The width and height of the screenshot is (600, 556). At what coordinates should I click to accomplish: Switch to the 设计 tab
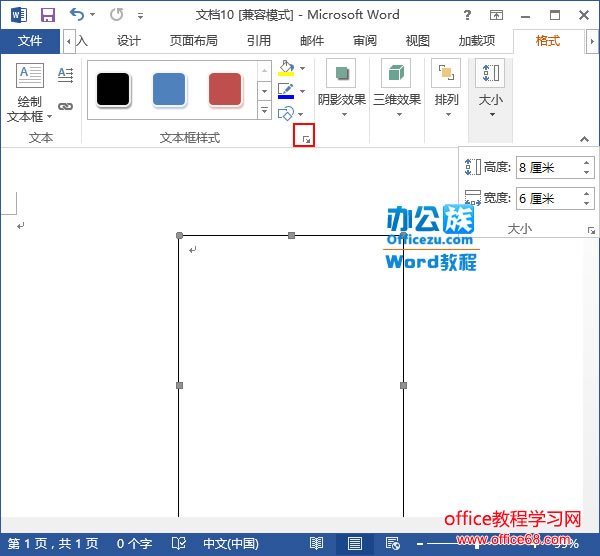[x=129, y=41]
